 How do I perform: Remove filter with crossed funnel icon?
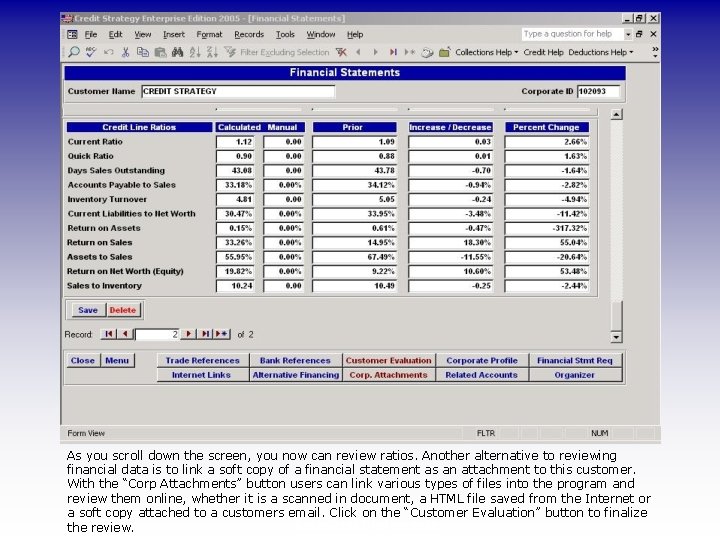tap(341, 52)
